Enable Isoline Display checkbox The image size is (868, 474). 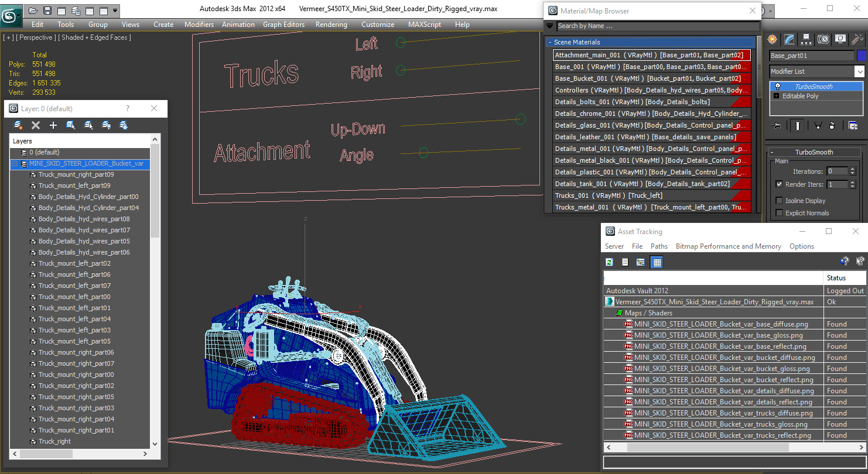click(x=779, y=200)
